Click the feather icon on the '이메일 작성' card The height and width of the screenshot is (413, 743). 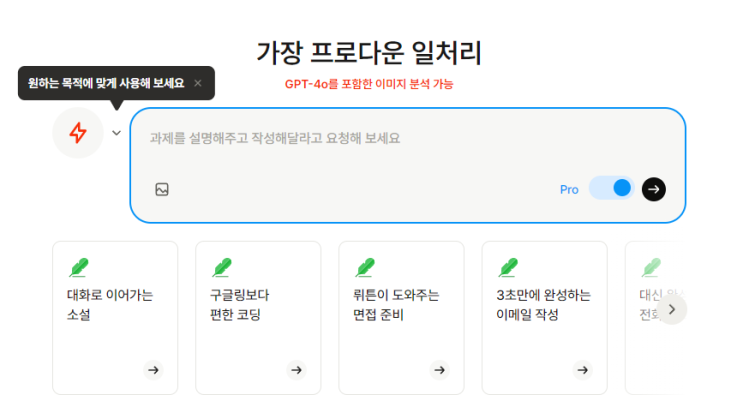pyautogui.click(x=508, y=268)
